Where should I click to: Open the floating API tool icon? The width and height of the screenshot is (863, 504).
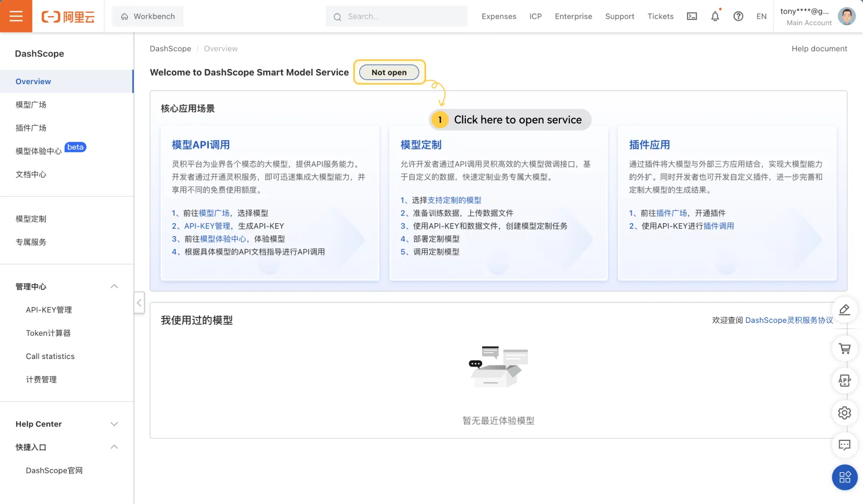pyautogui.click(x=844, y=381)
